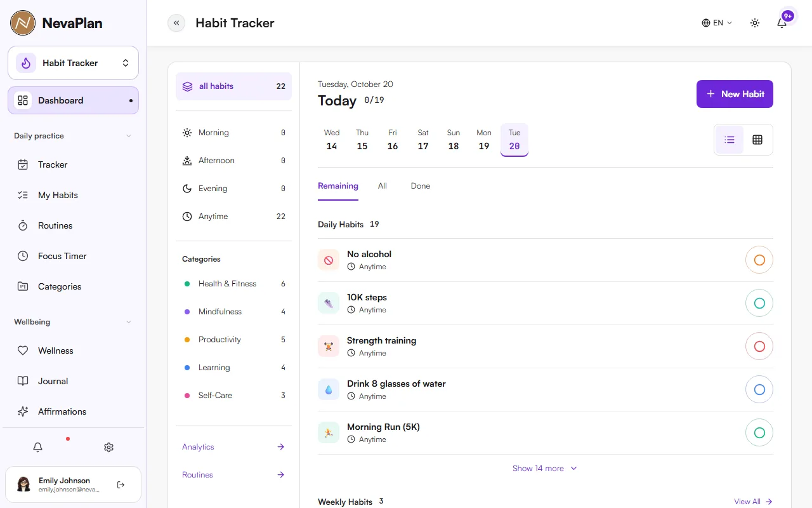Click the NevaPlan logo icon
The height and width of the screenshot is (508, 812).
23,23
